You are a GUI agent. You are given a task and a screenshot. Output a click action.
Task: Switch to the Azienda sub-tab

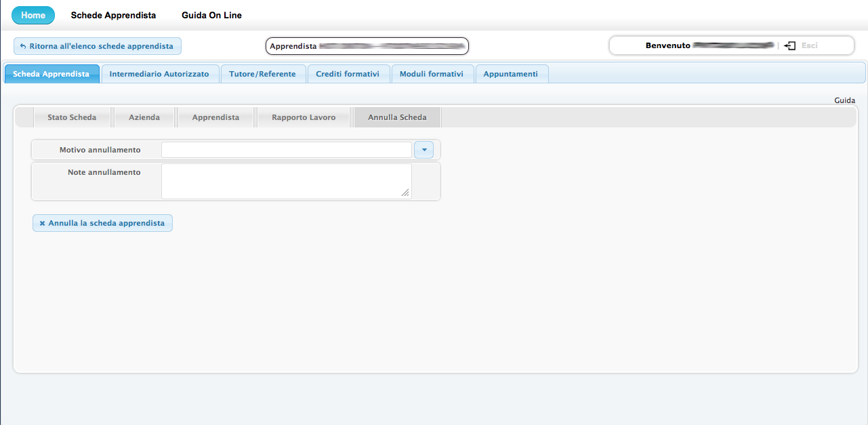click(x=144, y=117)
